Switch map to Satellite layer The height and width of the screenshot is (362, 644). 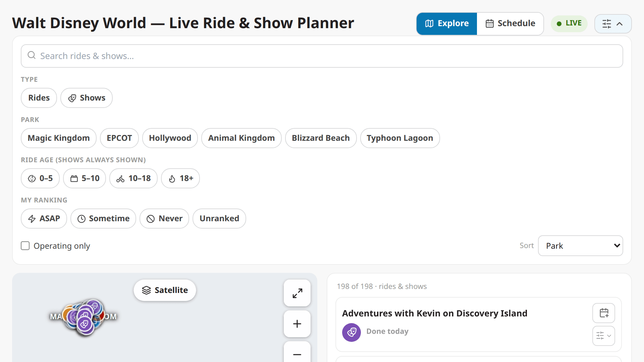(165, 290)
